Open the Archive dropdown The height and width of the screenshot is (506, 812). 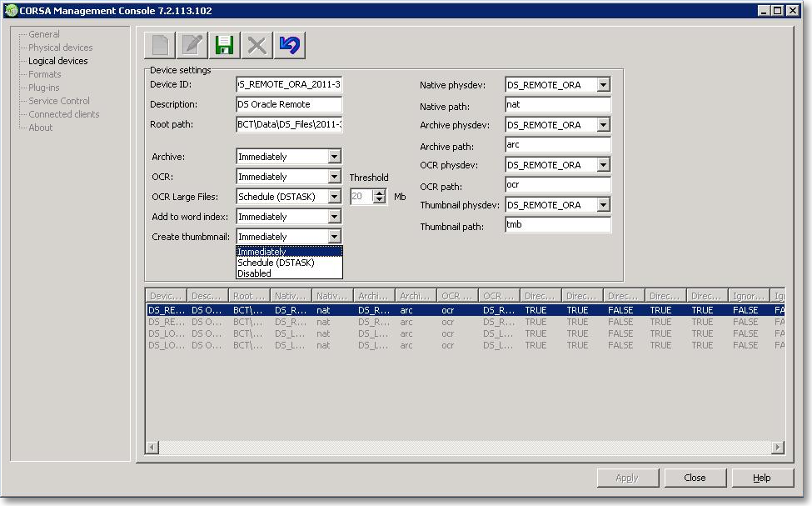pyautogui.click(x=335, y=157)
